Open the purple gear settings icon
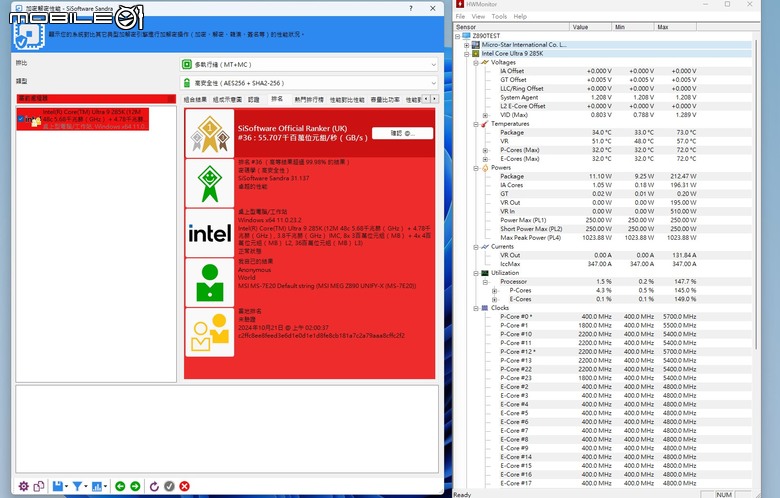The image size is (780, 498). 23,486
